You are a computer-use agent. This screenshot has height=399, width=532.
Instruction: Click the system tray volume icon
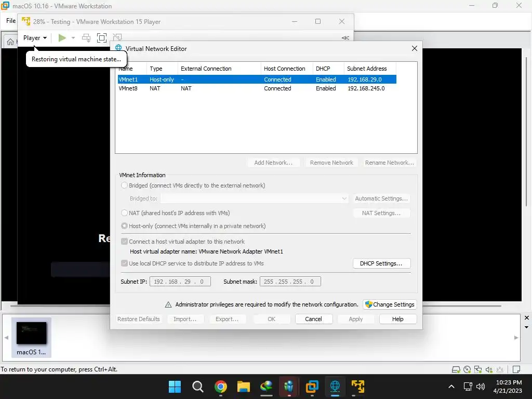click(481, 387)
